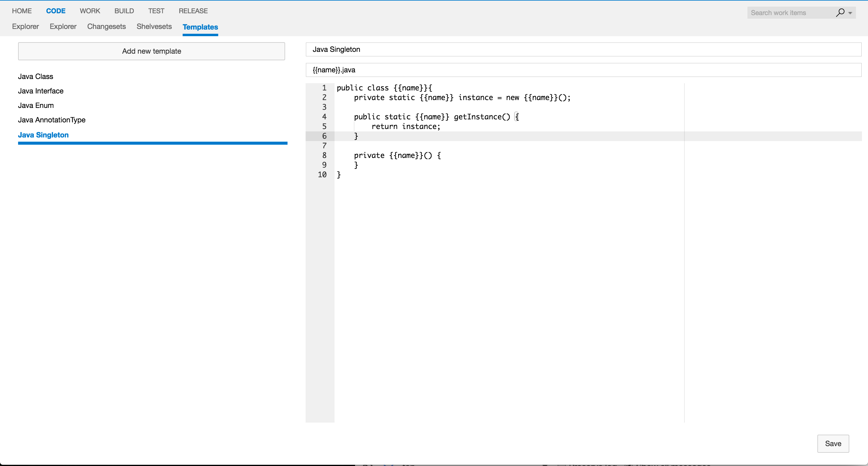The width and height of the screenshot is (868, 466).
Task: Choose the Java Interface template
Action: [x=40, y=91]
